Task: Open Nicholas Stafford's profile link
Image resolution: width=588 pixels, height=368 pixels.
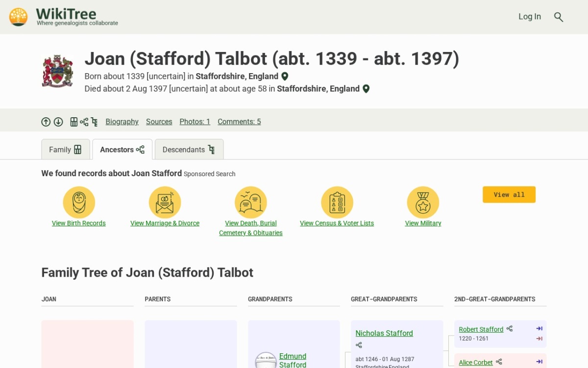Action: tap(384, 333)
